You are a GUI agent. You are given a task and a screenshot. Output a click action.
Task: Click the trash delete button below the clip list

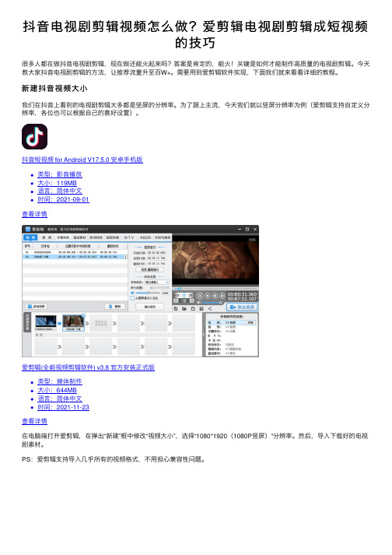pyautogui.click(x=115, y=307)
